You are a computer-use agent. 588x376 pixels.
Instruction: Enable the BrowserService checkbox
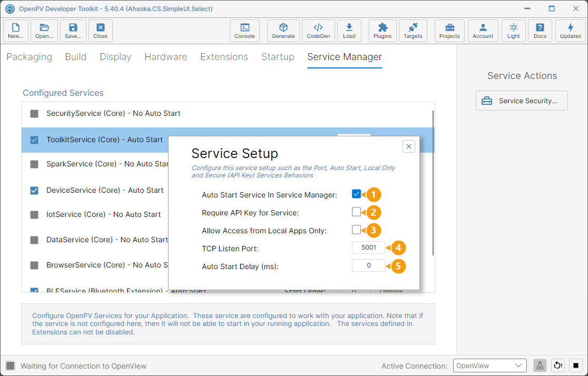[34, 265]
